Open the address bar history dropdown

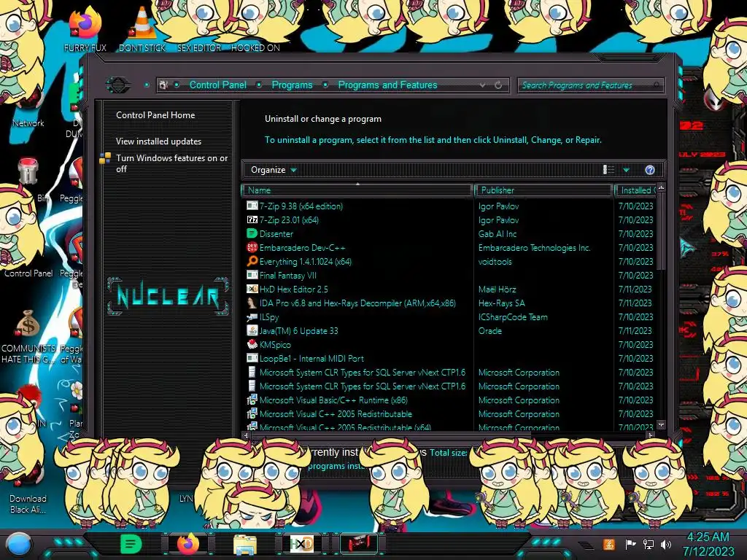pos(483,85)
